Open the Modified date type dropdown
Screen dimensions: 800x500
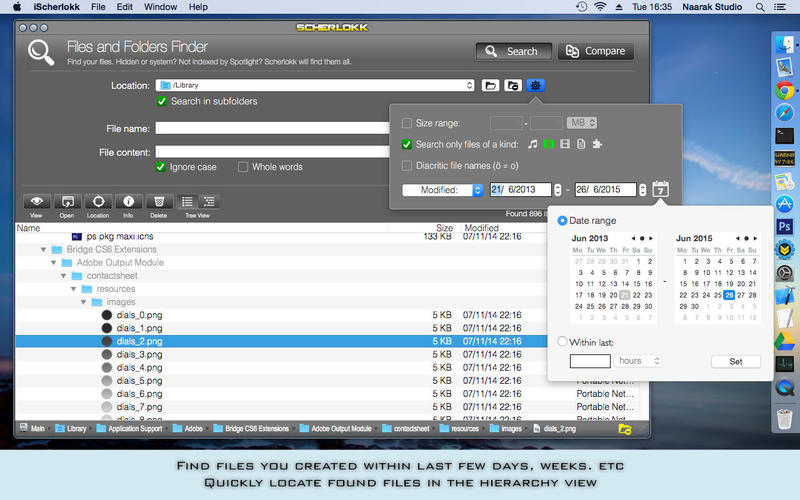point(442,190)
